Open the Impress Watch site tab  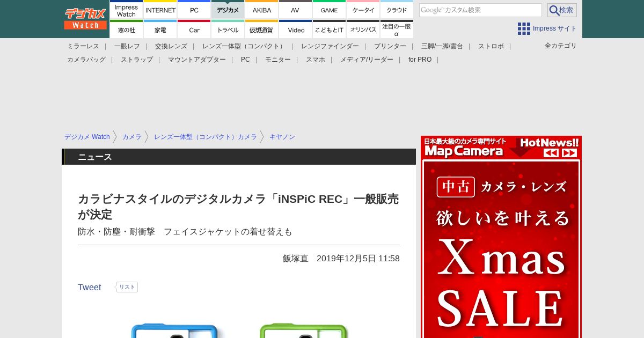tap(127, 9)
